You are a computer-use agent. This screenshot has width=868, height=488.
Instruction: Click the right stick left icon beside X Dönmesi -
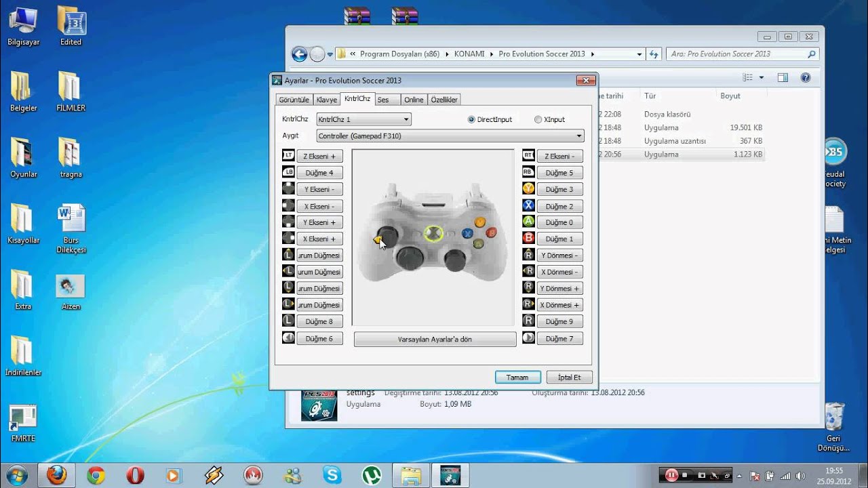(x=528, y=272)
